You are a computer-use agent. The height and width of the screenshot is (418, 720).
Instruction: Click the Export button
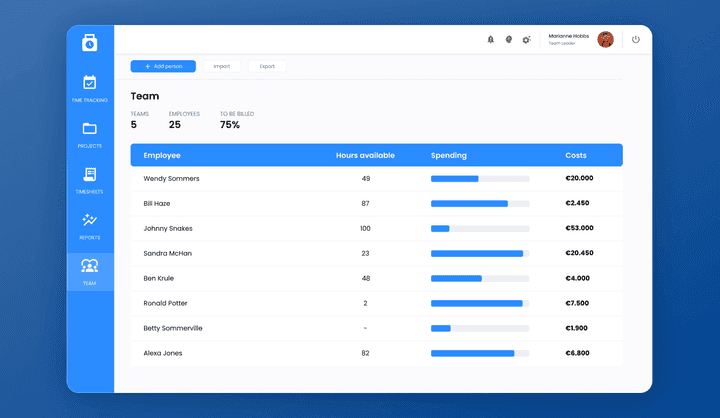[267, 66]
